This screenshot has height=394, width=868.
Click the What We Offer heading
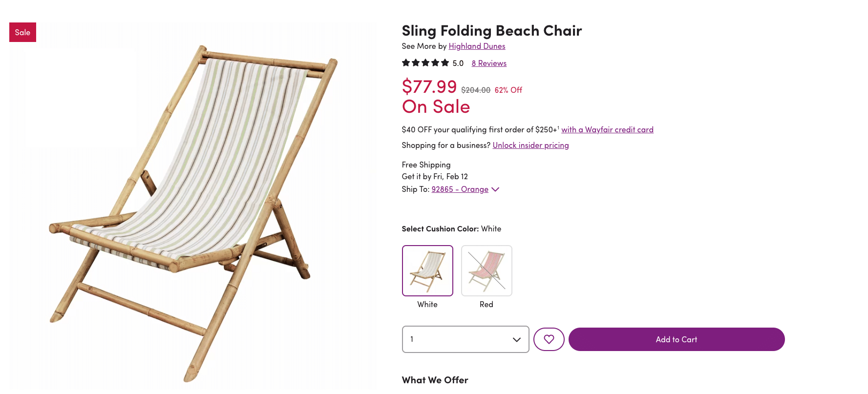435,380
